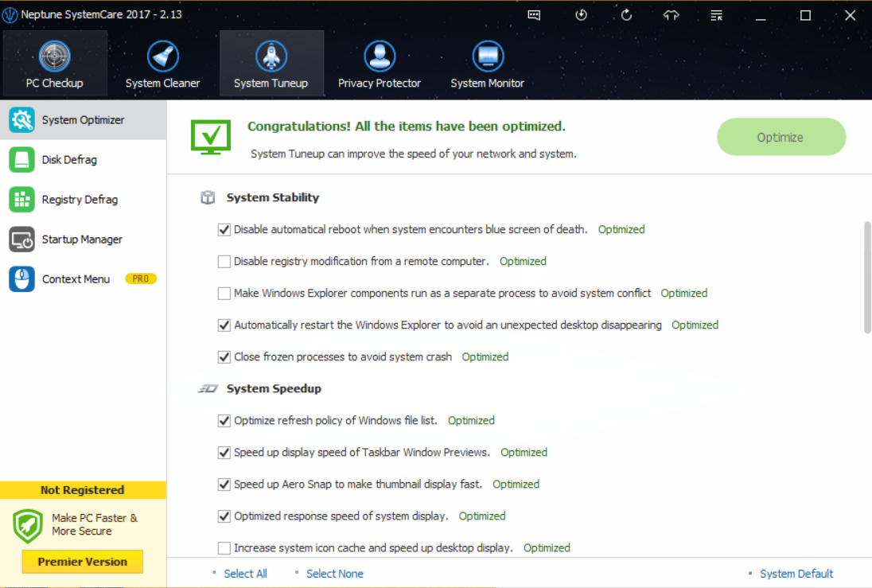872x588 pixels.
Task: Click the green Optimize button
Action: [781, 137]
